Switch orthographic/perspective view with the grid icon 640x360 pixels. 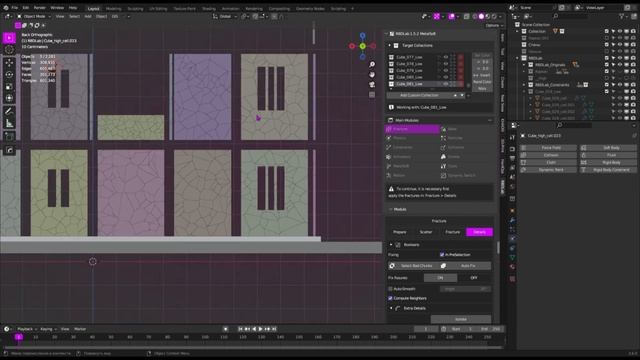coord(372,95)
